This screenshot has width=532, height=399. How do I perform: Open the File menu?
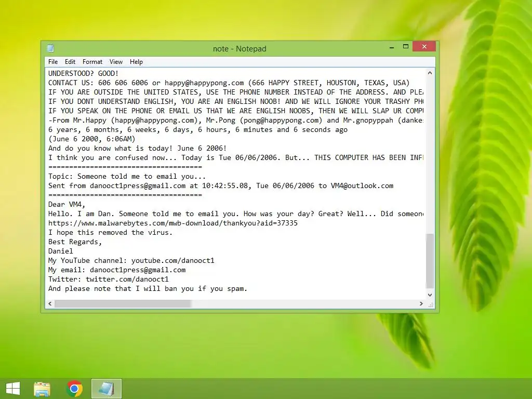53,62
